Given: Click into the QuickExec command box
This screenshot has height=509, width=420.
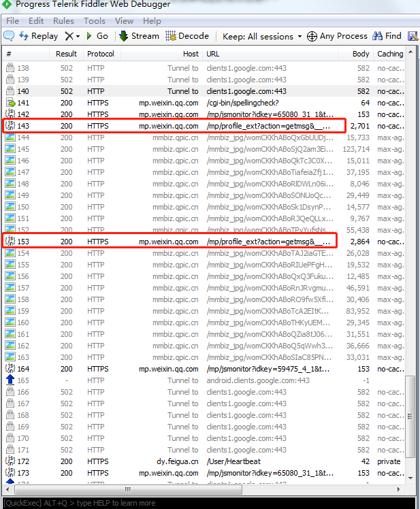Looking at the screenshot, I should (209, 503).
